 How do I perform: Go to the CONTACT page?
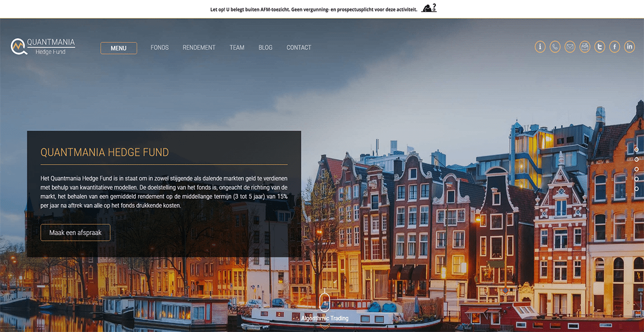299,47
